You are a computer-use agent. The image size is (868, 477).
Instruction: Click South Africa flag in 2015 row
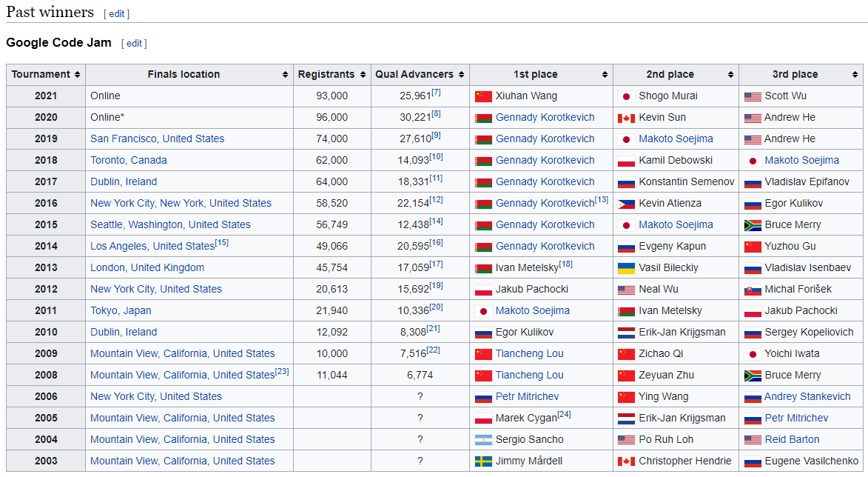pyautogui.click(x=753, y=225)
